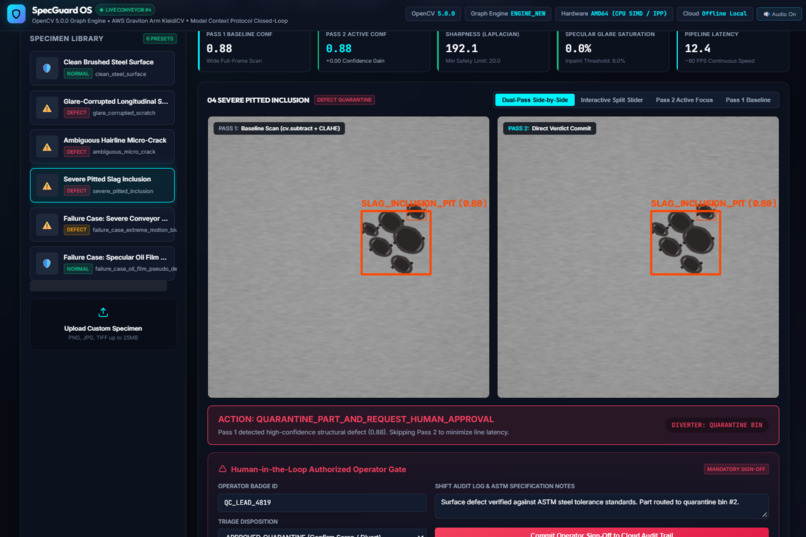
Task: Select Severe Pitted Slag Inclusion specimen title
Action: pos(107,179)
